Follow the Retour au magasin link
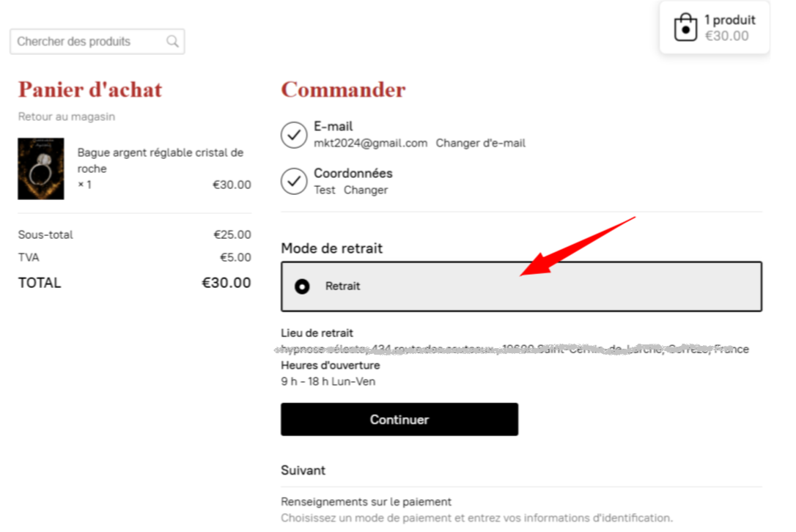796x532 pixels. tap(67, 117)
